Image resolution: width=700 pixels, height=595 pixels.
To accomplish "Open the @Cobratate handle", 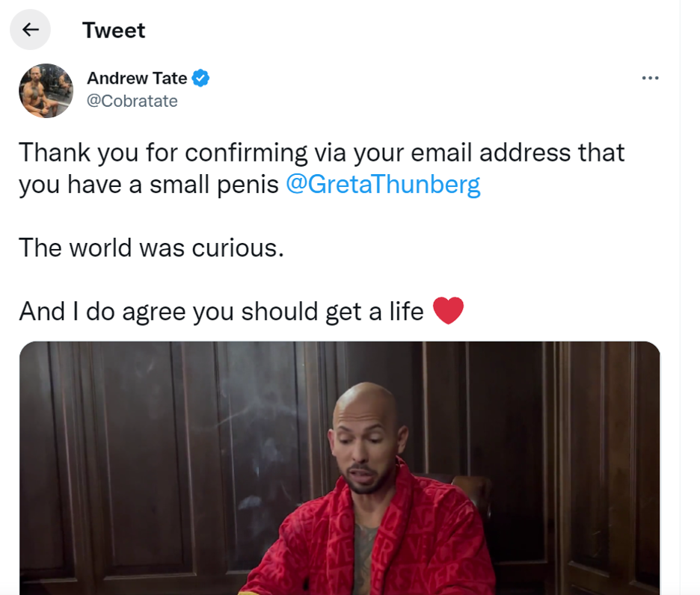I will (x=132, y=101).
